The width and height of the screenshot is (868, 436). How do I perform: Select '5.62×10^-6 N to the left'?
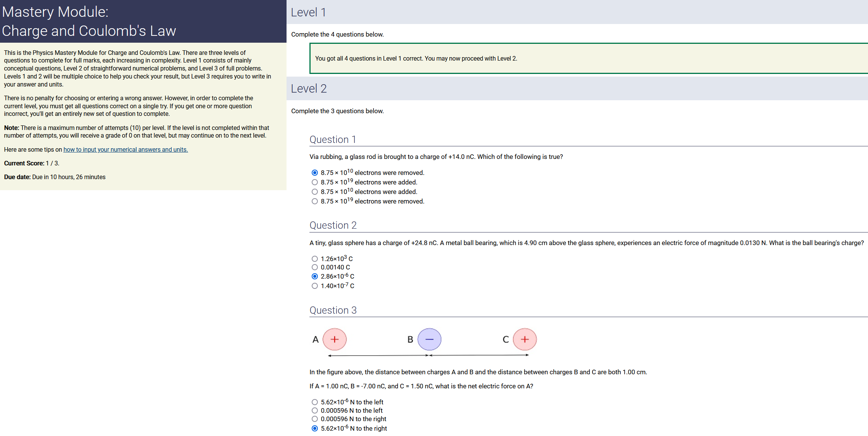coord(315,402)
